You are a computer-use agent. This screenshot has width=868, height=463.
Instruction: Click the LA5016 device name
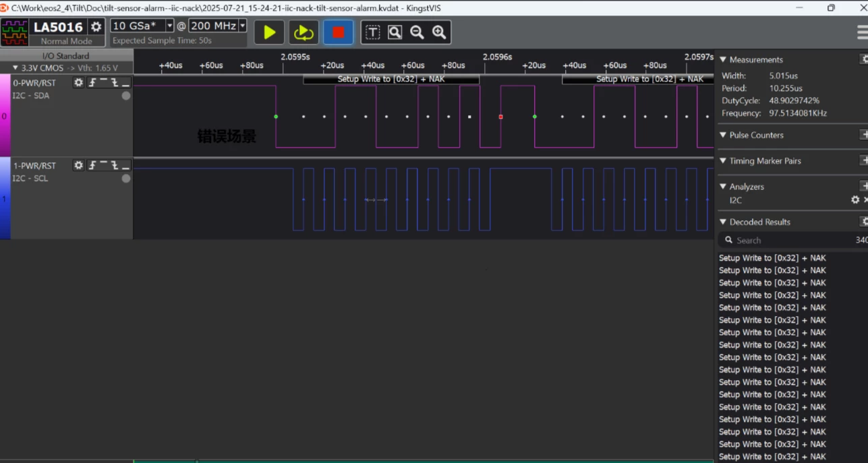[x=59, y=27]
